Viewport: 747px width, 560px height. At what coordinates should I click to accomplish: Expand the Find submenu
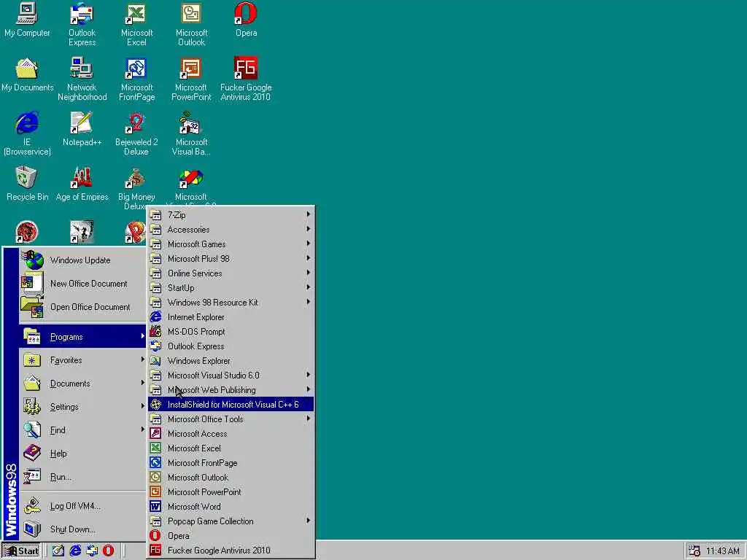click(x=82, y=430)
